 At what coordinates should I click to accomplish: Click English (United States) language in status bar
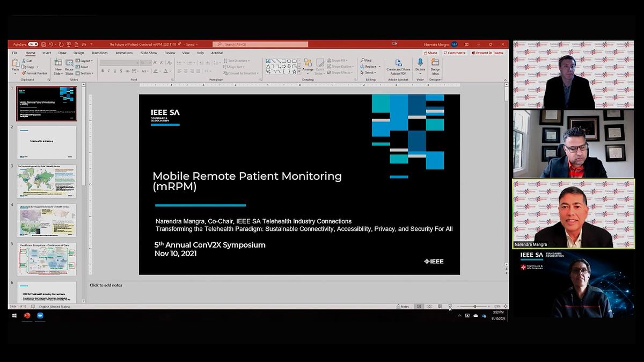[x=54, y=306]
